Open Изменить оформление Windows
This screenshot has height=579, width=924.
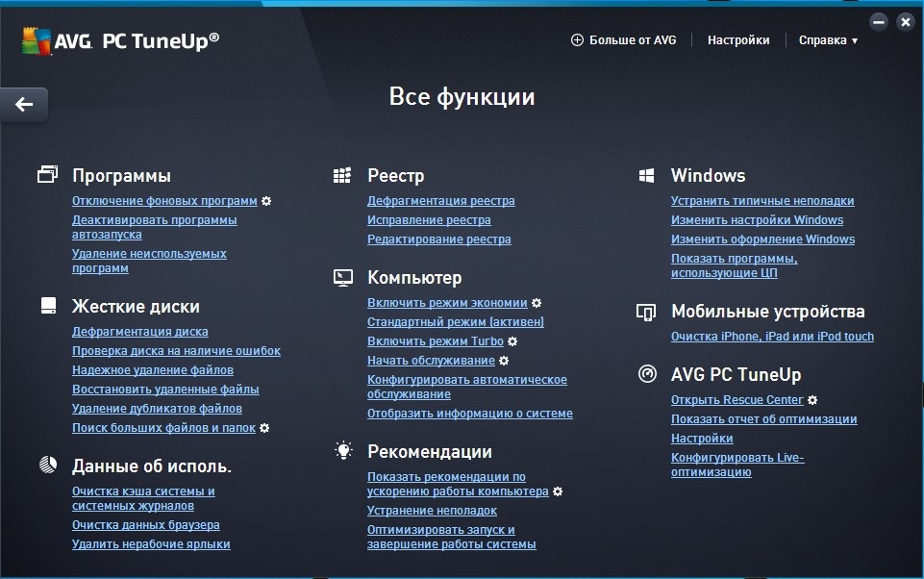pos(762,239)
